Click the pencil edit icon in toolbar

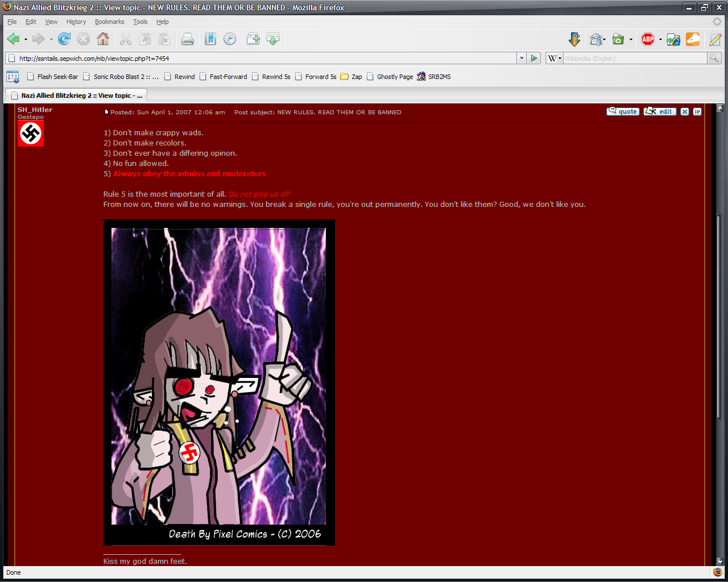click(715, 39)
